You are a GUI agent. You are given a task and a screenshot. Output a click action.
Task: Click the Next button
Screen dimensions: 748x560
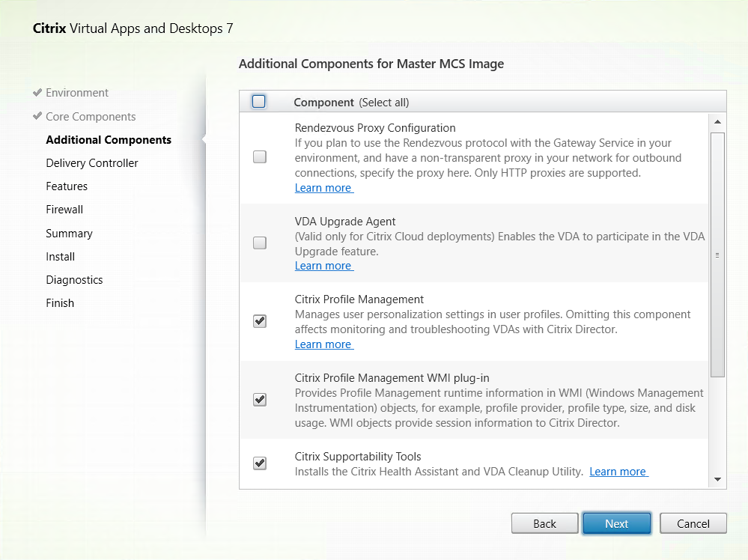pyautogui.click(x=616, y=524)
